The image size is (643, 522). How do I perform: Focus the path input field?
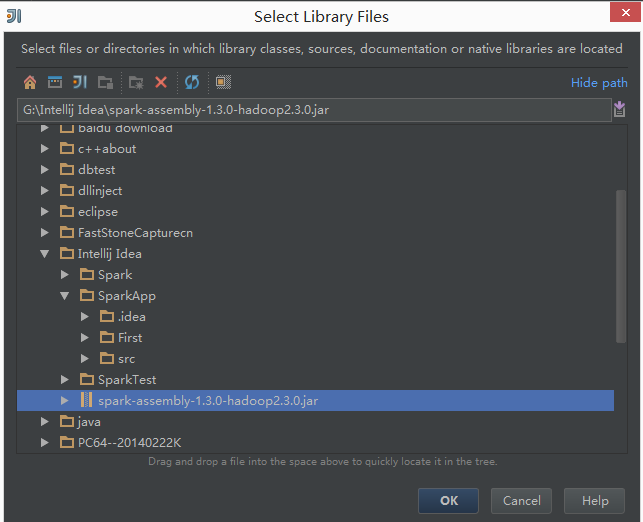tap(314, 110)
